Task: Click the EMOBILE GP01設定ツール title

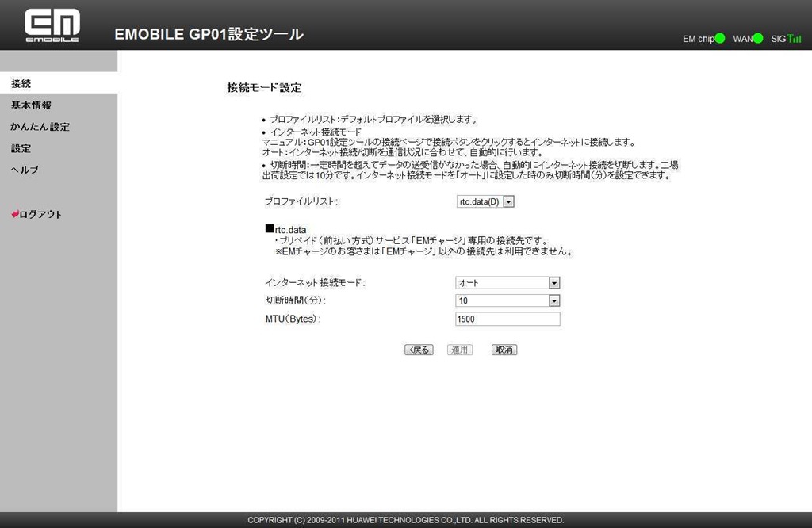Action: click(209, 34)
